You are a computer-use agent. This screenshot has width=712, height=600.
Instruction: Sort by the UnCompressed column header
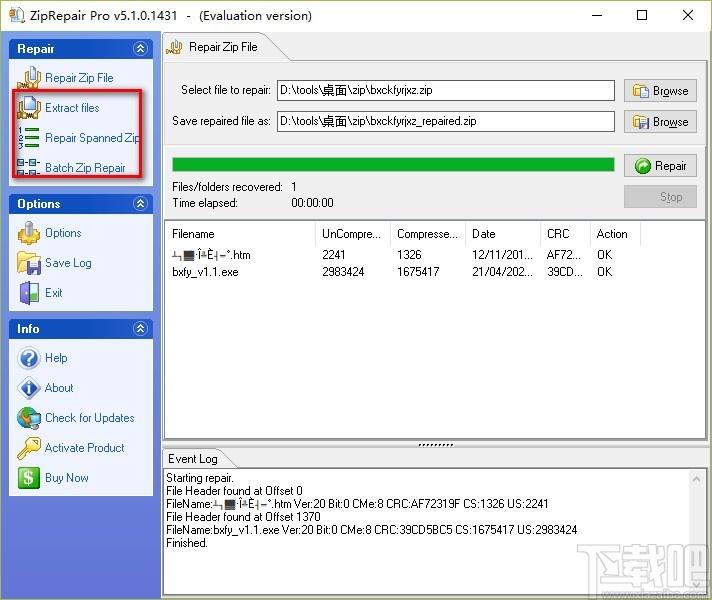click(x=352, y=234)
